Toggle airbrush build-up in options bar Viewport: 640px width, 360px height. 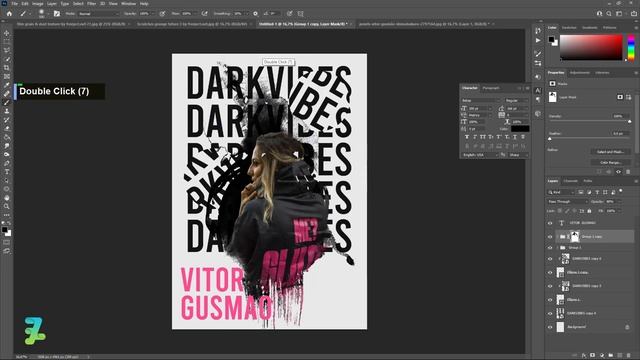click(204, 13)
